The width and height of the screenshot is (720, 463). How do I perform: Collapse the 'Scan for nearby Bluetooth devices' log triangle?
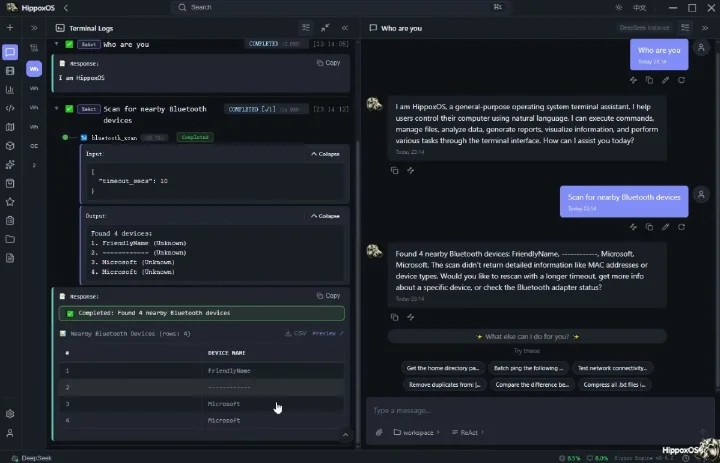point(56,109)
